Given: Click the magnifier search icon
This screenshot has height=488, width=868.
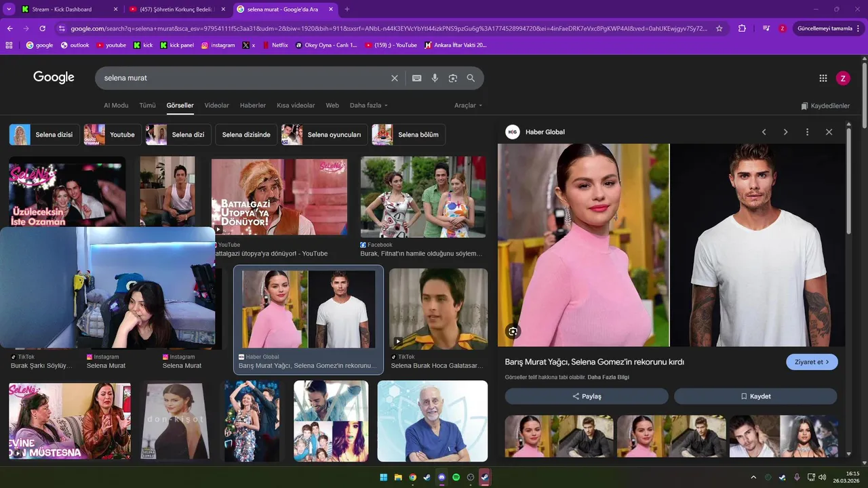Looking at the screenshot, I should tap(471, 78).
